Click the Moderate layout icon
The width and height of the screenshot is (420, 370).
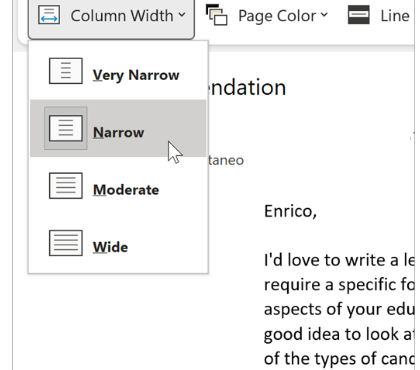66,186
